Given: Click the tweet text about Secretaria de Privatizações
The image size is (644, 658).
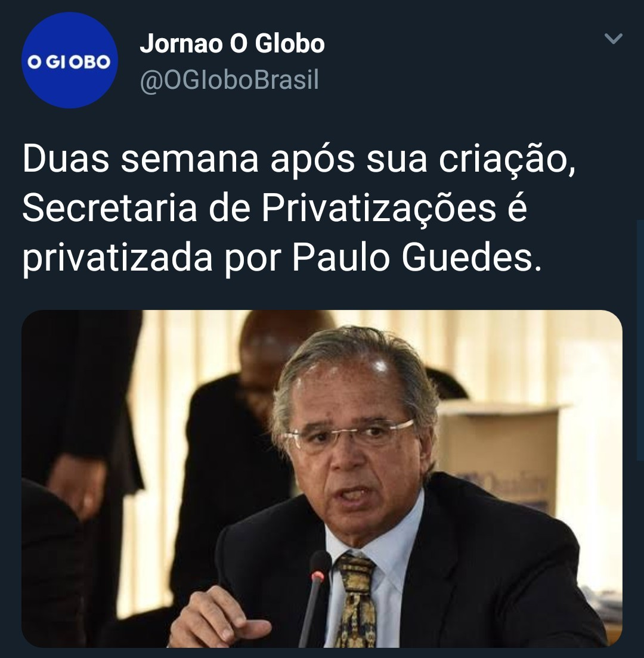Looking at the screenshot, I should click(x=299, y=208).
